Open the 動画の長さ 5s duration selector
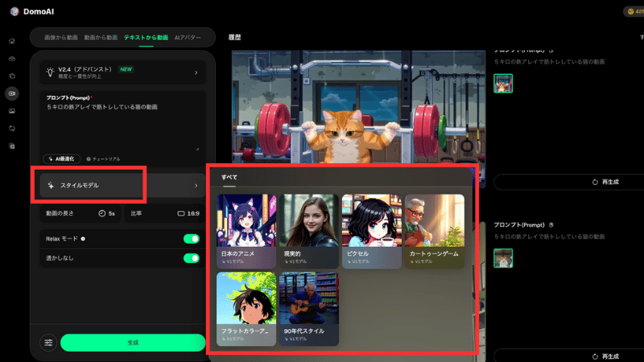 tap(107, 213)
